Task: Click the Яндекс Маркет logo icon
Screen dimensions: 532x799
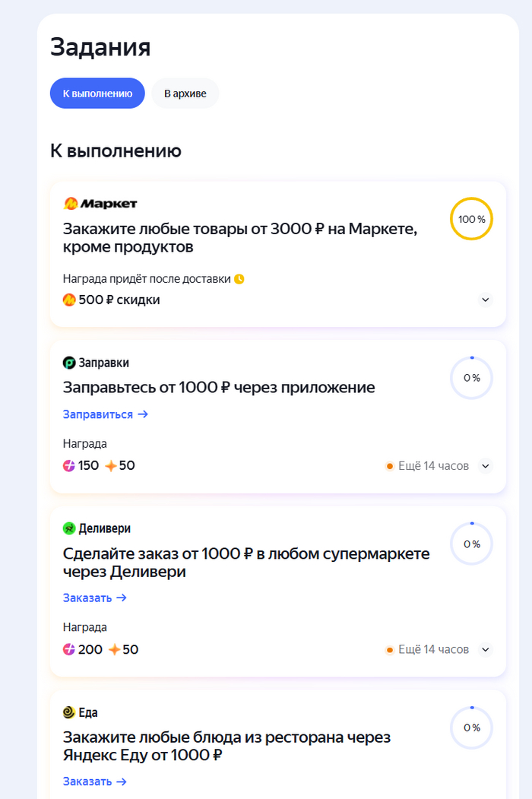Action: [x=70, y=204]
